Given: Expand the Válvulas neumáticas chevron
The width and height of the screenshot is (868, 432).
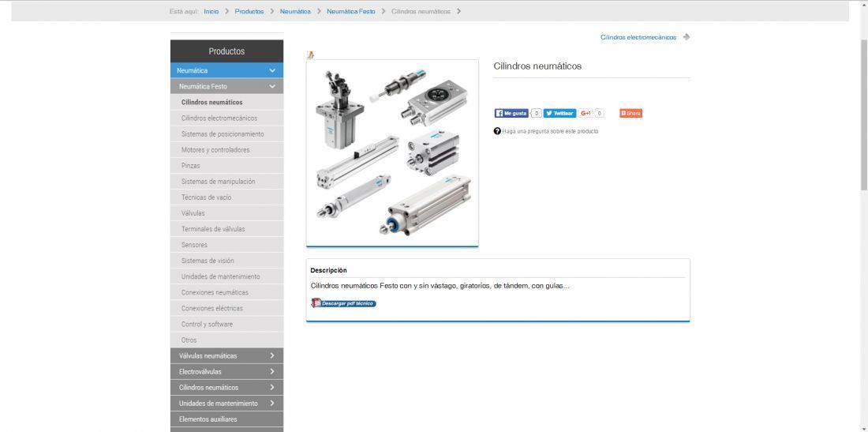Looking at the screenshot, I should point(271,355).
